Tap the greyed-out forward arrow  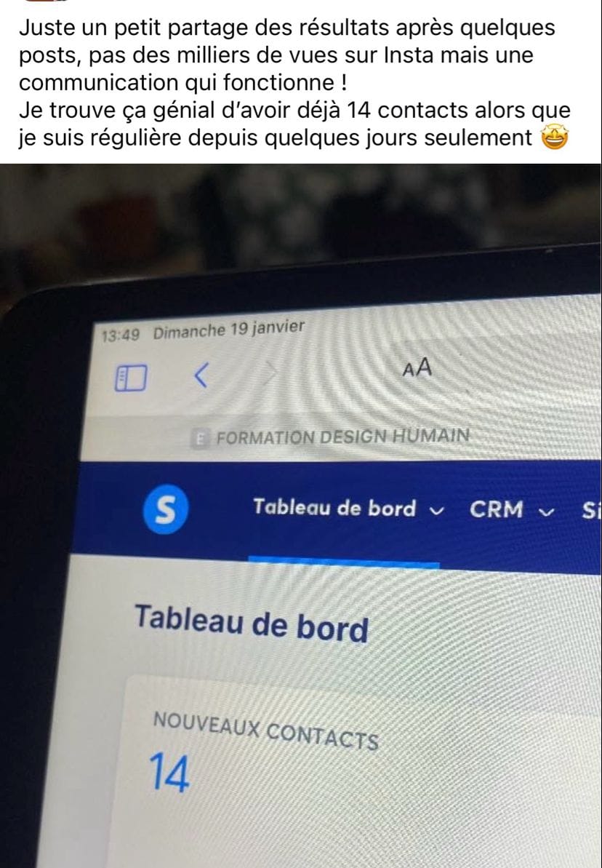point(270,372)
